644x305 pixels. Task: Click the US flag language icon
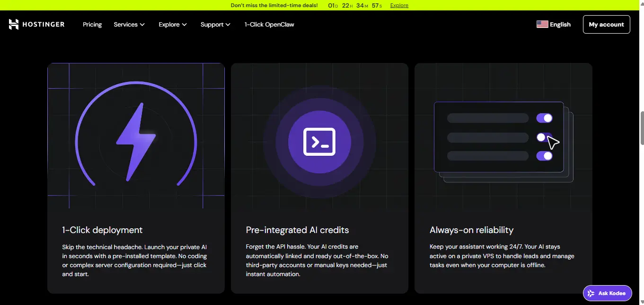(542, 25)
